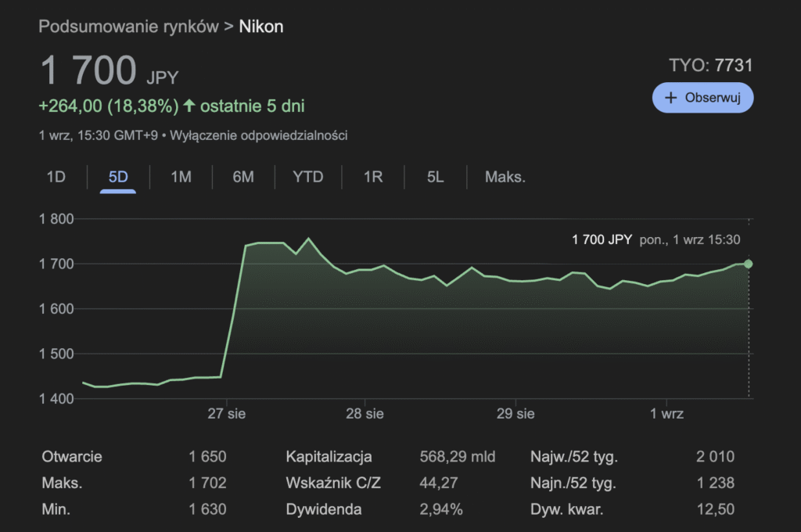Choose the 6M time range tab

click(x=243, y=177)
